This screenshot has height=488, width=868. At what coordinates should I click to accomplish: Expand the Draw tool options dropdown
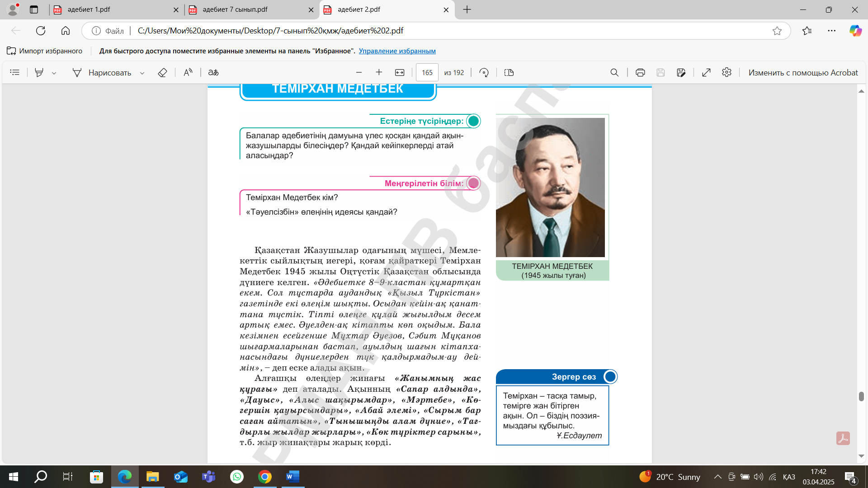[x=142, y=73]
